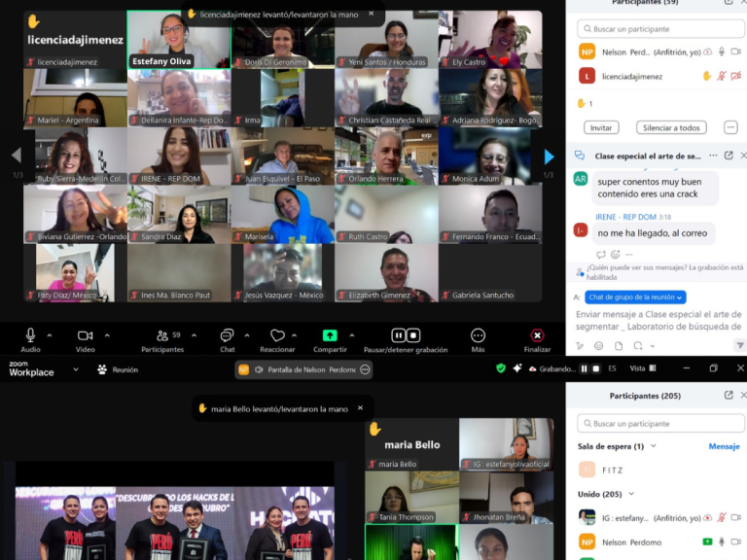Dismiss the maria Bello raised hand notification
The width and height of the screenshot is (747, 560).
coord(360,408)
